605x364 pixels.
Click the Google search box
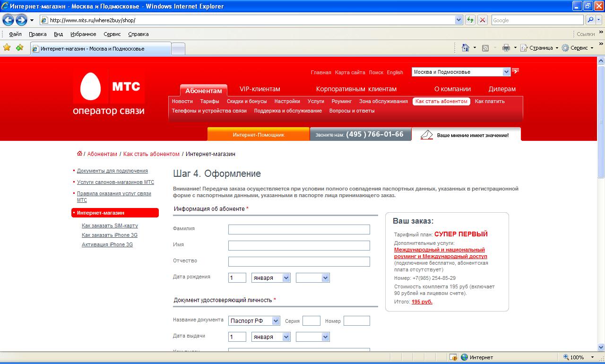(537, 20)
